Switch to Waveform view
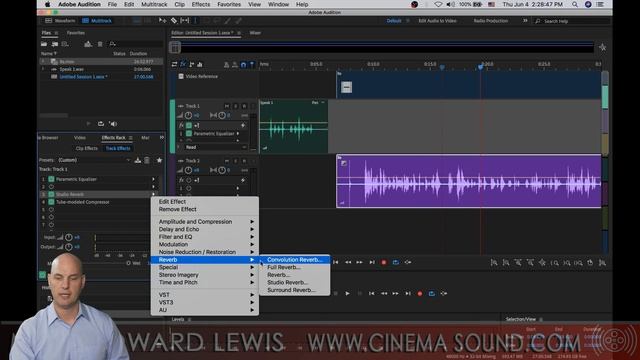This screenshot has width=640, height=360. pos(61,20)
